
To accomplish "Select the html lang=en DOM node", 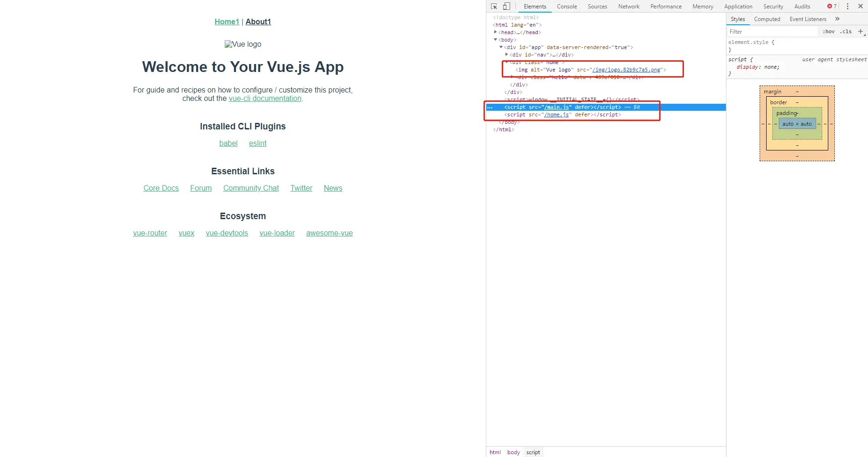I will (x=517, y=25).
